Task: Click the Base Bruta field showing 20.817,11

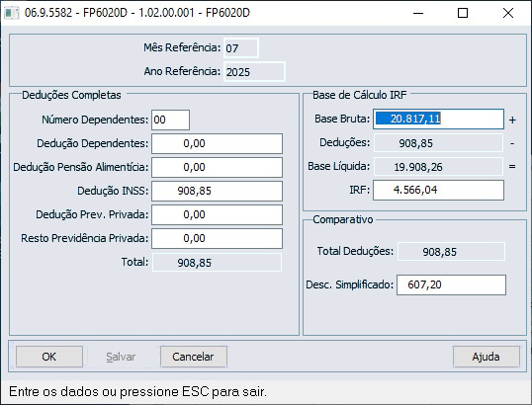Action: point(438,119)
